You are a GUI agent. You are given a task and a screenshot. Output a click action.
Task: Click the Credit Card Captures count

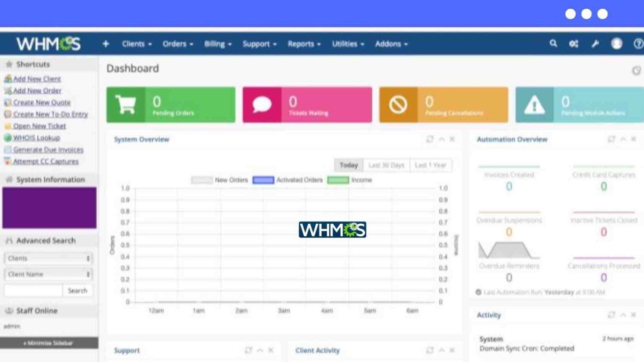point(604,186)
